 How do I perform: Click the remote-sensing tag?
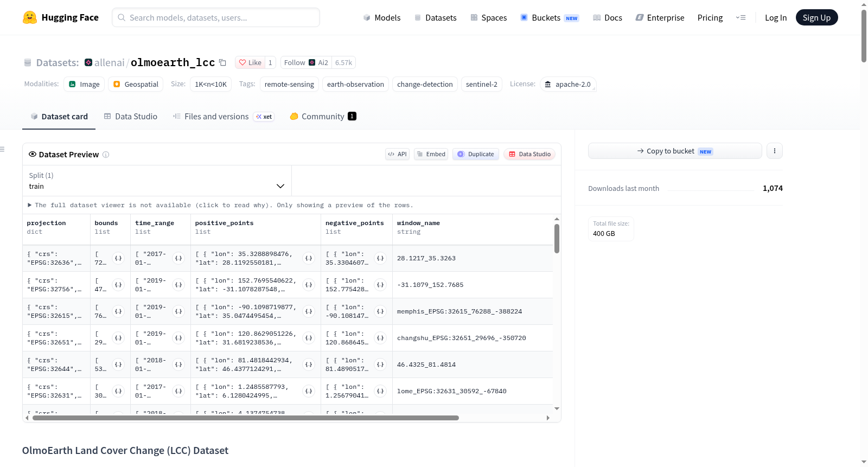tap(289, 84)
